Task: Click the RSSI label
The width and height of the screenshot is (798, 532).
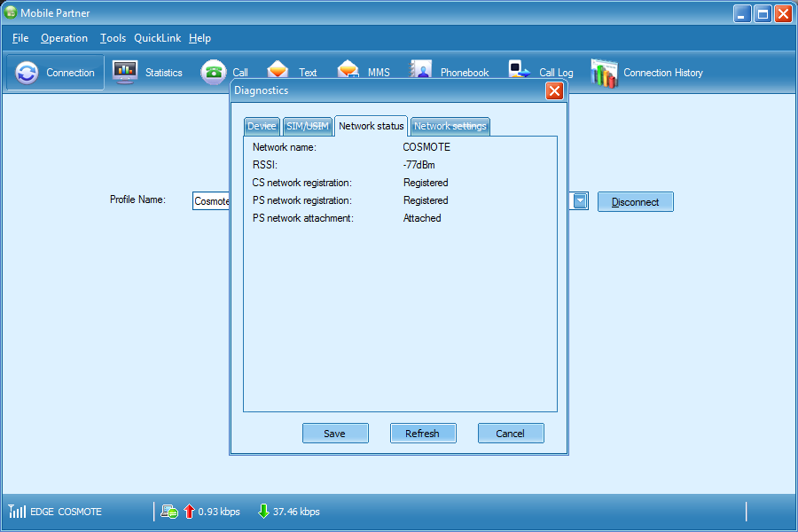Action: [264, 165]
